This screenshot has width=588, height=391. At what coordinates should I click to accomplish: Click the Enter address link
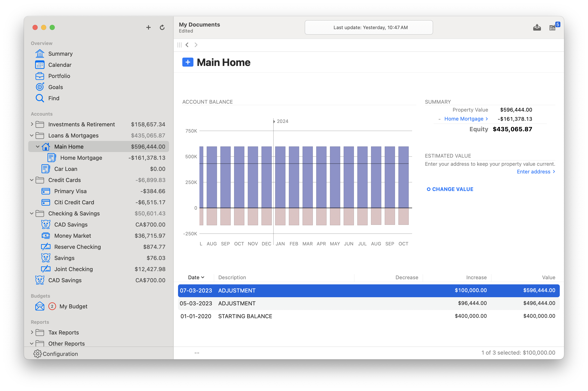click(x=536, y=172)
